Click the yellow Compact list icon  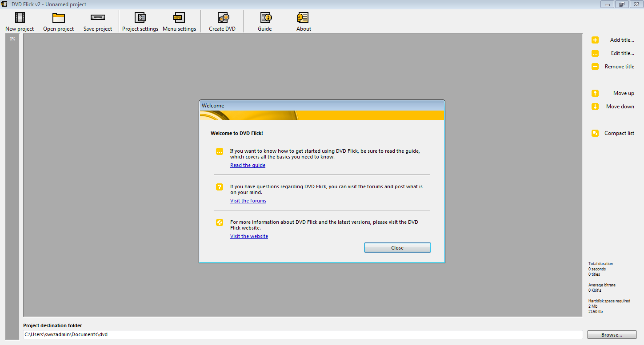pyautogui.click(x=595, y=133)
